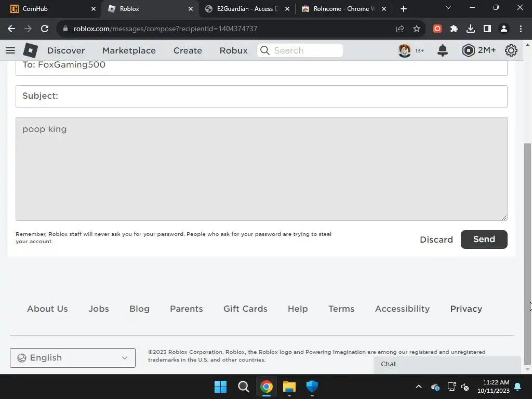Click the Roblox Search box
532x399 pixels.
(300, 50)
